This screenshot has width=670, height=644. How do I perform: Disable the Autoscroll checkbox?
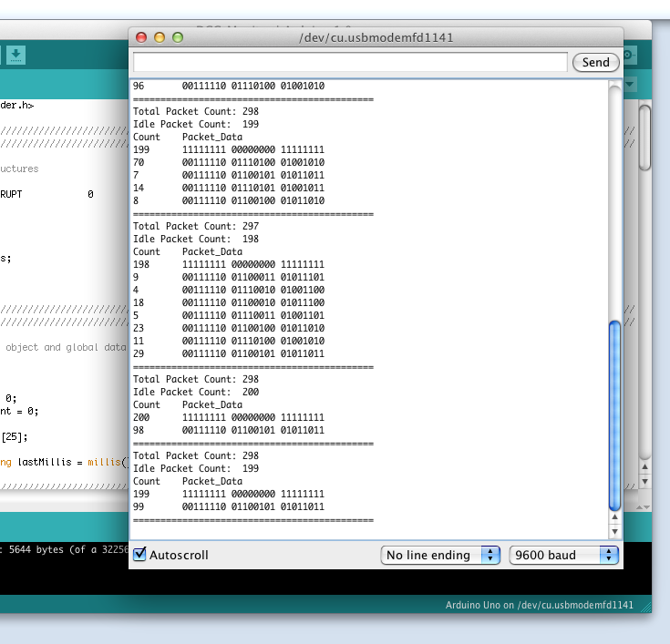(139, 555)
